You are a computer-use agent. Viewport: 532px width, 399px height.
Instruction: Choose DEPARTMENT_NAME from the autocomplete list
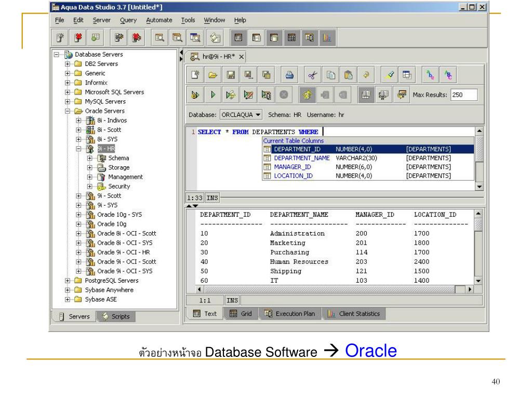coord(368,158)
